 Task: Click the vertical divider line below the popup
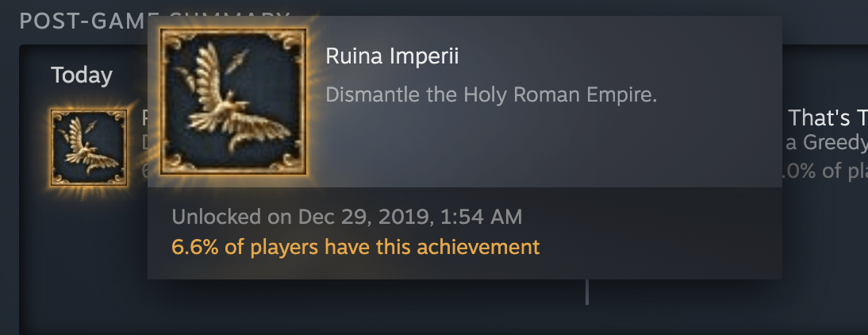coord(587,292)
